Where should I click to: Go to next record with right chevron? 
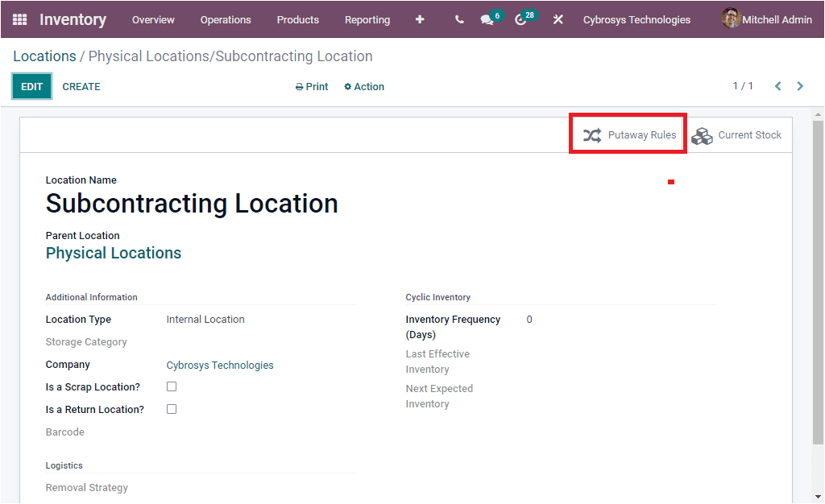(800, 85)
